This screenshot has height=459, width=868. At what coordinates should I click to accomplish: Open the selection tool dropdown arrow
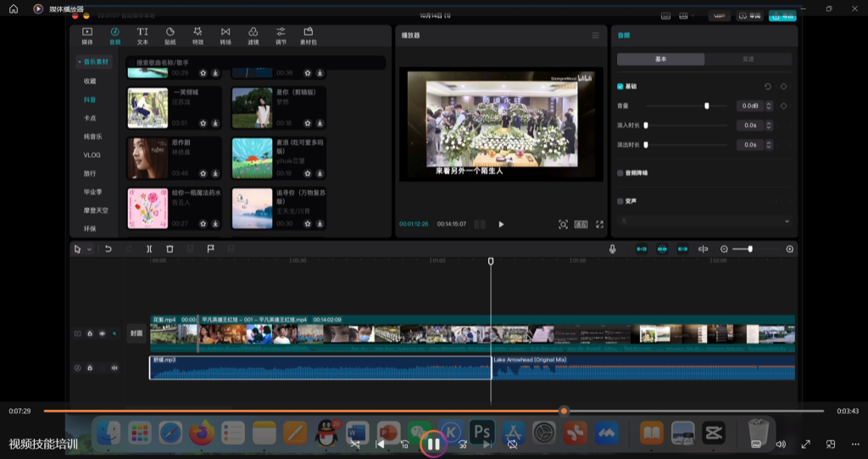[x=89, y=249]
